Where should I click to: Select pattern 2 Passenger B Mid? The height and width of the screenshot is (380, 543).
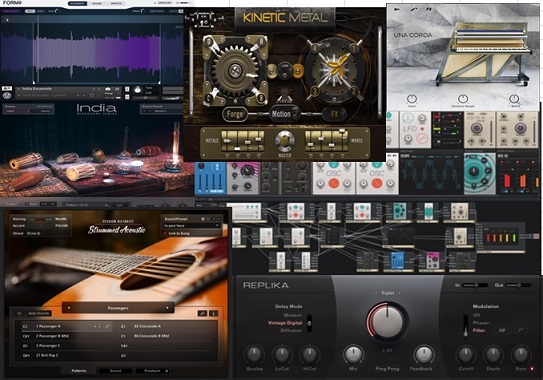click(x=66, y=336)
